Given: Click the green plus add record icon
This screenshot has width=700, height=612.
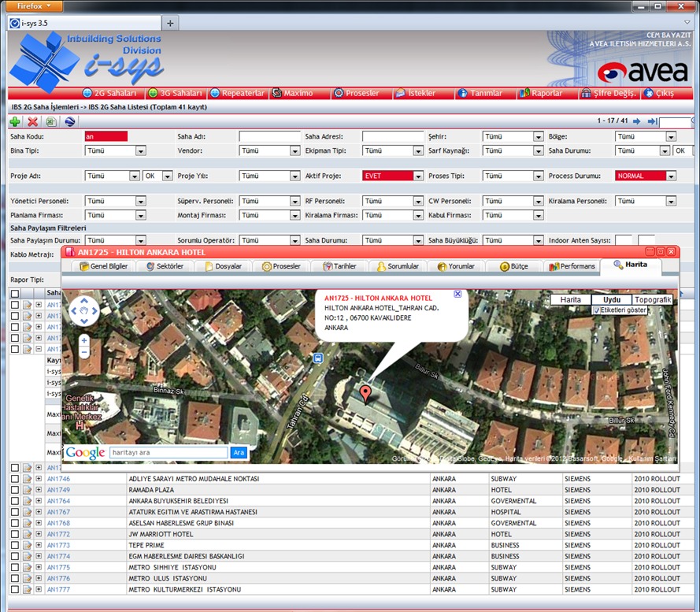Looking at the screenshot, I should click(x=15, y=121).
